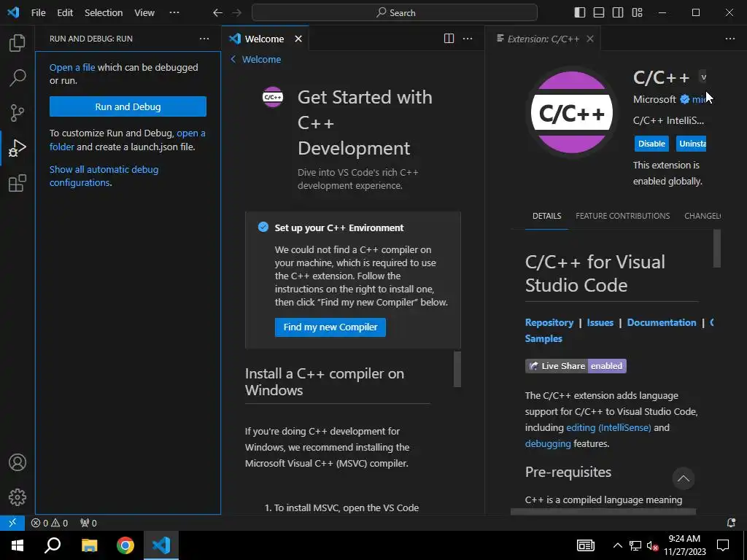The image size is (747, 560).
Task: Disable the C/C++ extension
Action: click(651, 144)
